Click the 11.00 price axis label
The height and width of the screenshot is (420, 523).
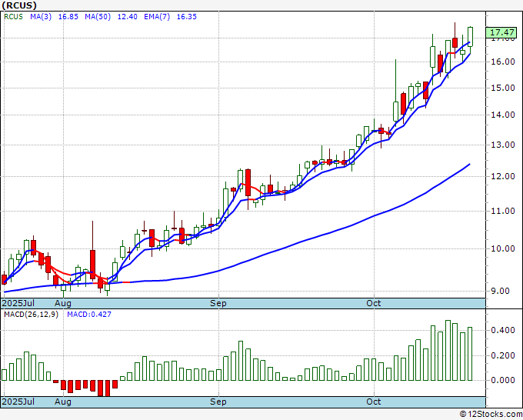tap(503, 211)
